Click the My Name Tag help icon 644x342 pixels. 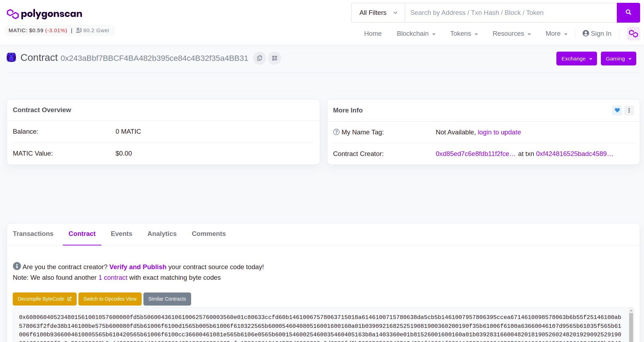(x=336, y=132)
